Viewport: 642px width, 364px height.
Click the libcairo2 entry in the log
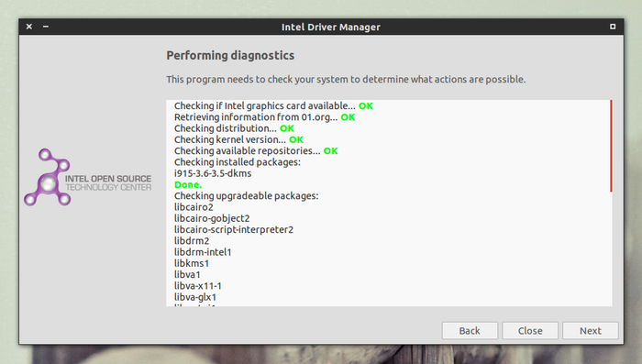pos(194,207)
